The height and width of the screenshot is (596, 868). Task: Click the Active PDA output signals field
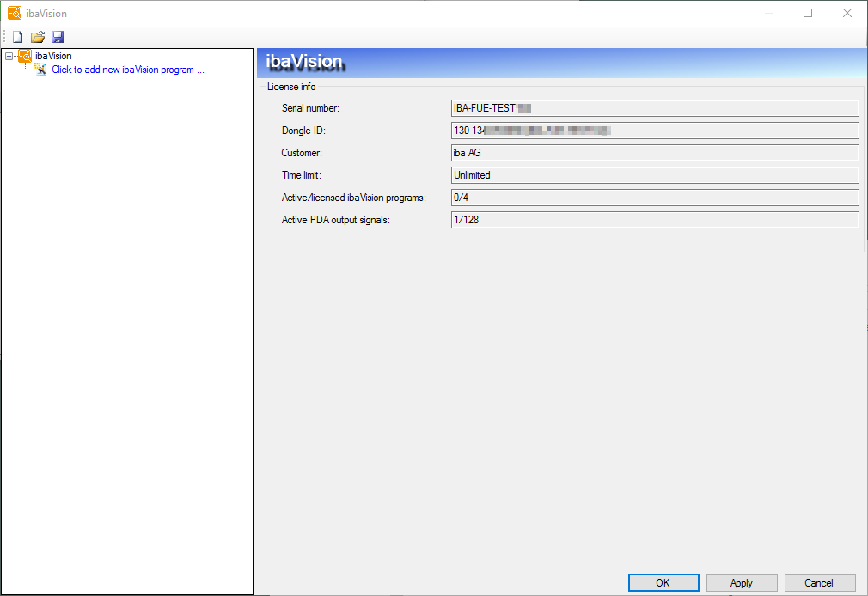click(x=655, y=220)
